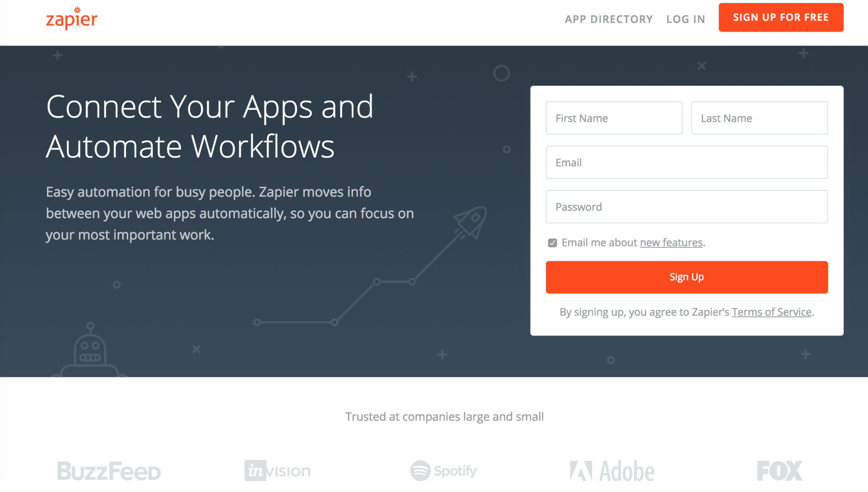Open the App Directory page
This screenshot has height=492, width=868.
tap(609, 19)
